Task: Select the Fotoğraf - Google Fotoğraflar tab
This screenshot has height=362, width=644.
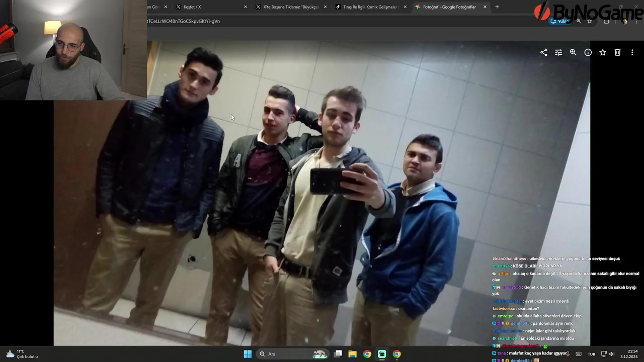Action: coord(450,7)
